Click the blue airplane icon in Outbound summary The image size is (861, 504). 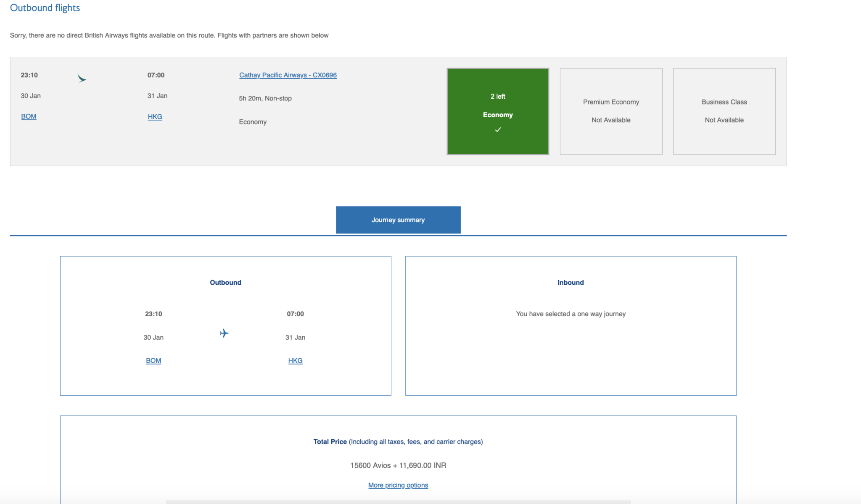pos(224,333)
